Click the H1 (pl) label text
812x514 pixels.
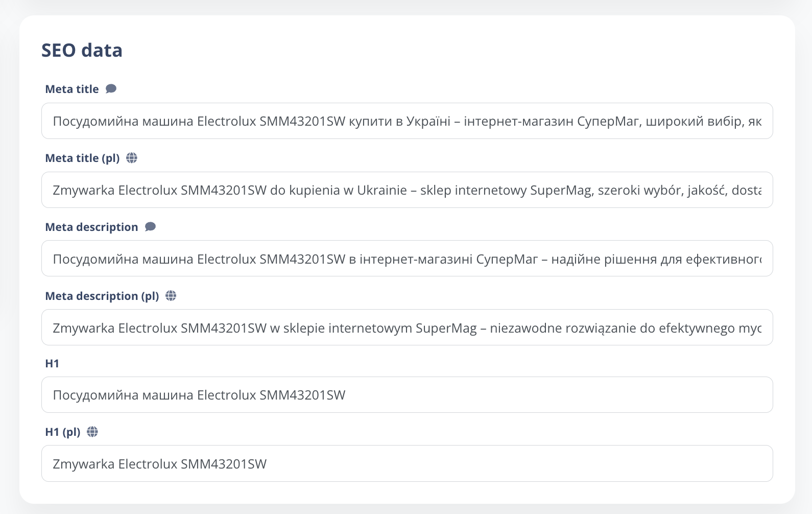coord(63,432)
